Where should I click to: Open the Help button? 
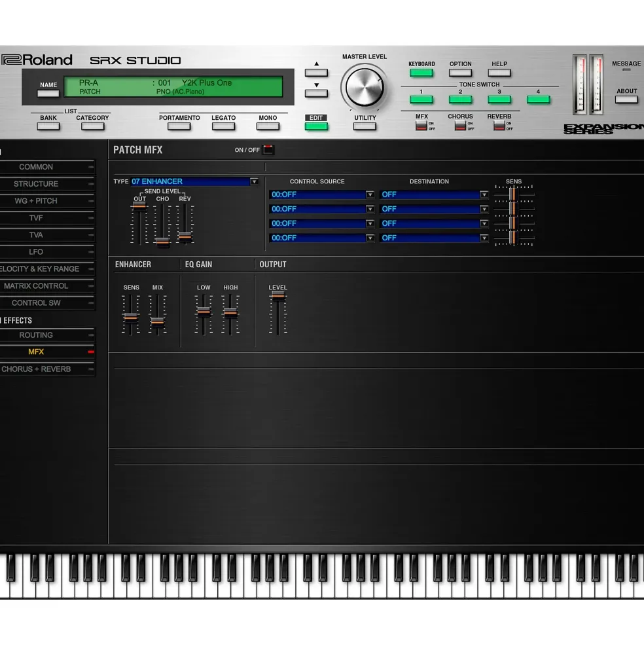[499, 73]
